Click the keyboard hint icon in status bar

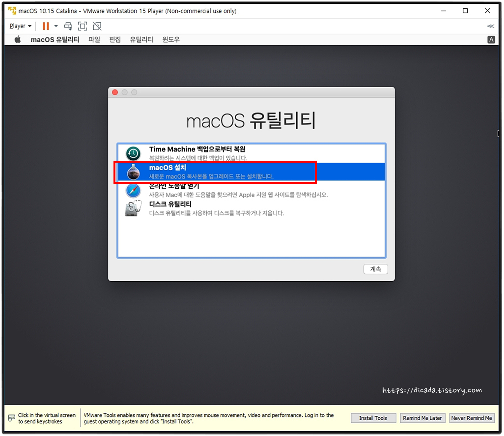[12, 418]
